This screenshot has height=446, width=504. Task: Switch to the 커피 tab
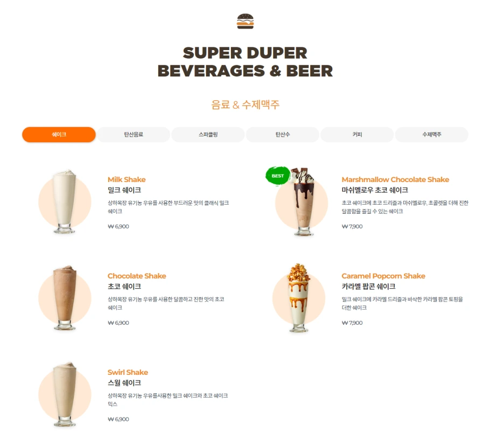357,135
